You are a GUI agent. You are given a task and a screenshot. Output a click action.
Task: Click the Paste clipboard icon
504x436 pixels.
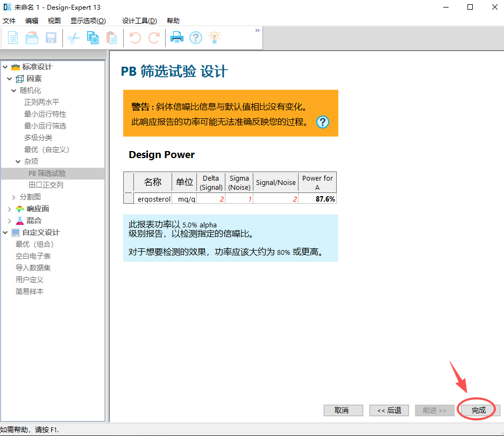point(112,38)
